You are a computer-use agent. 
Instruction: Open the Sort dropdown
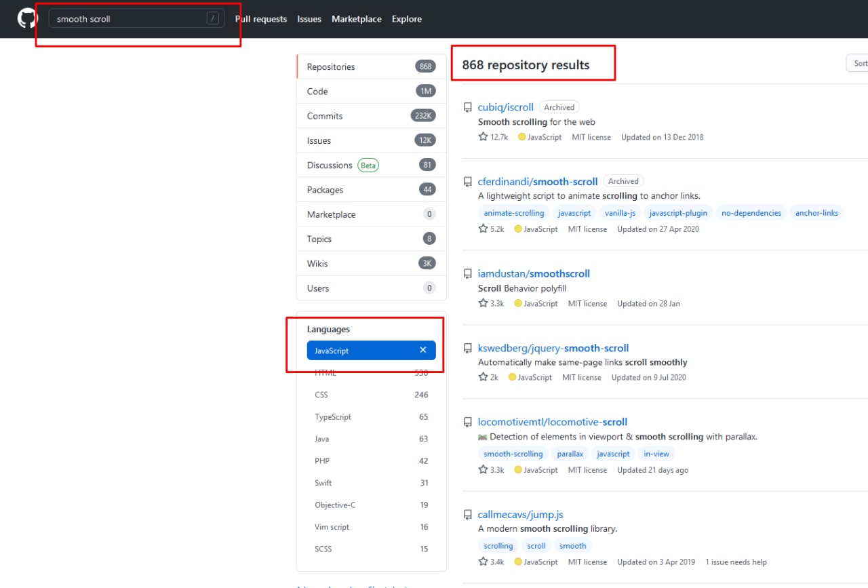coord(857,63)
